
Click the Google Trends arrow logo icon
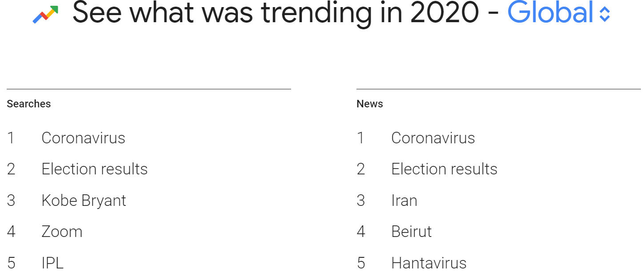point(46,15)
